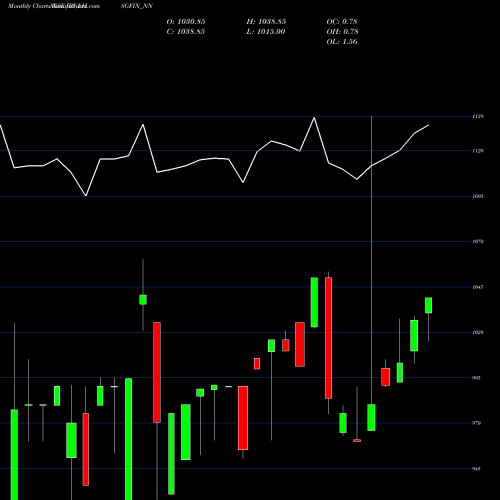Click the 945 price axis label
Viewport: 500px width, 500px height.
pyautogui.click(x=477, y=468)
